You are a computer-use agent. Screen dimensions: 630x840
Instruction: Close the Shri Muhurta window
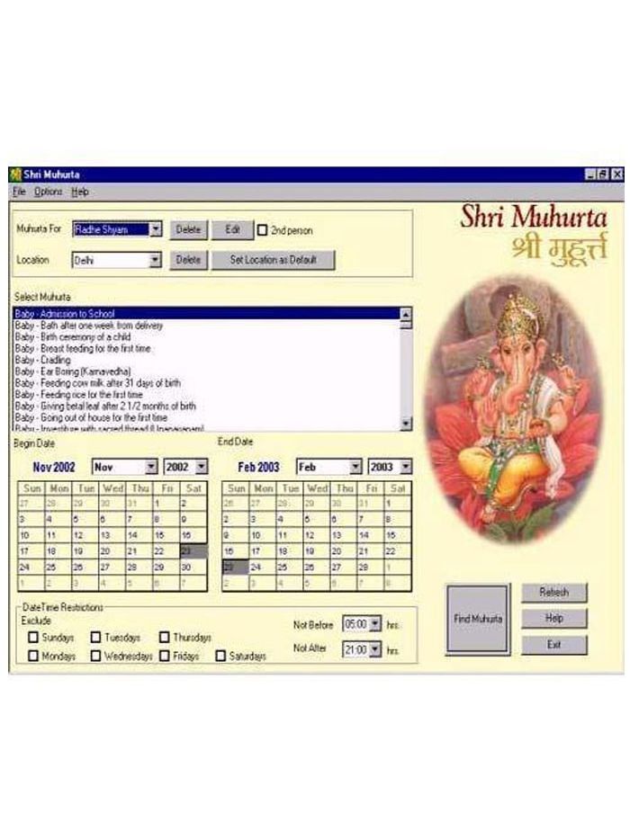pyautogui.click(x=617, y=174)
